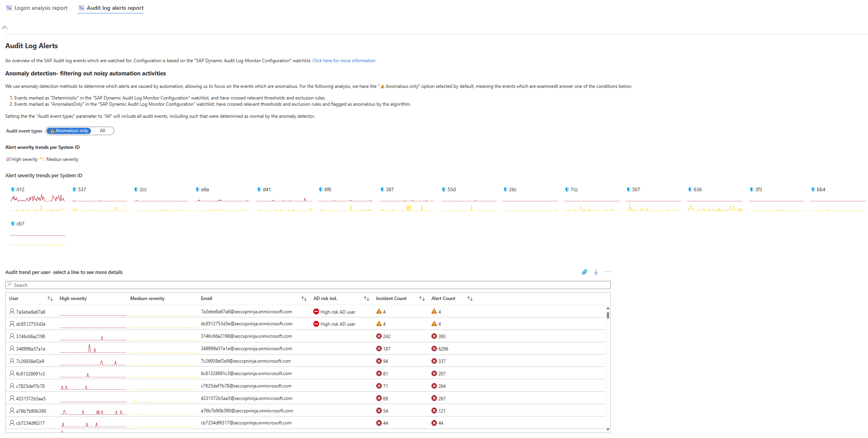Screen dimensions: 868x438
Task: Click the download/export arrow icon
Action: (x=596, y=272)
